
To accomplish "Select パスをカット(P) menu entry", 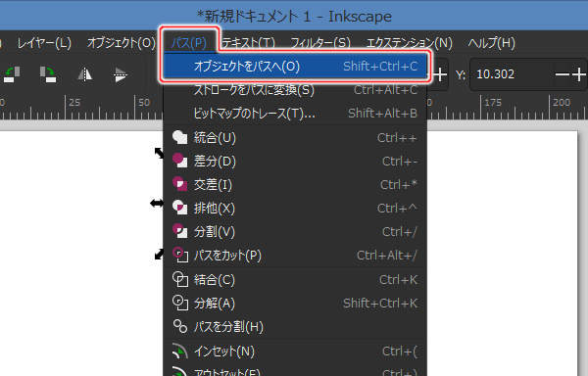I will click(x=295, y=256).
